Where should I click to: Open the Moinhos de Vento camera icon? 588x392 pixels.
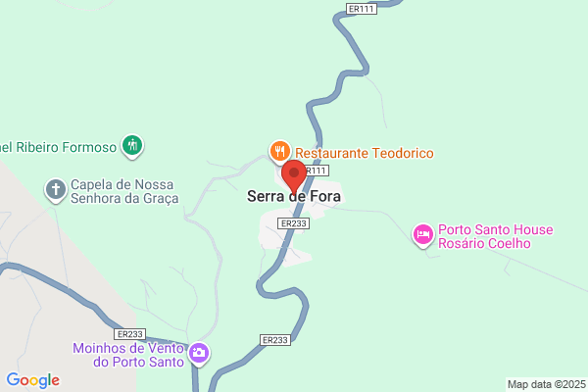pyautogui.click(x=199, y=354)
